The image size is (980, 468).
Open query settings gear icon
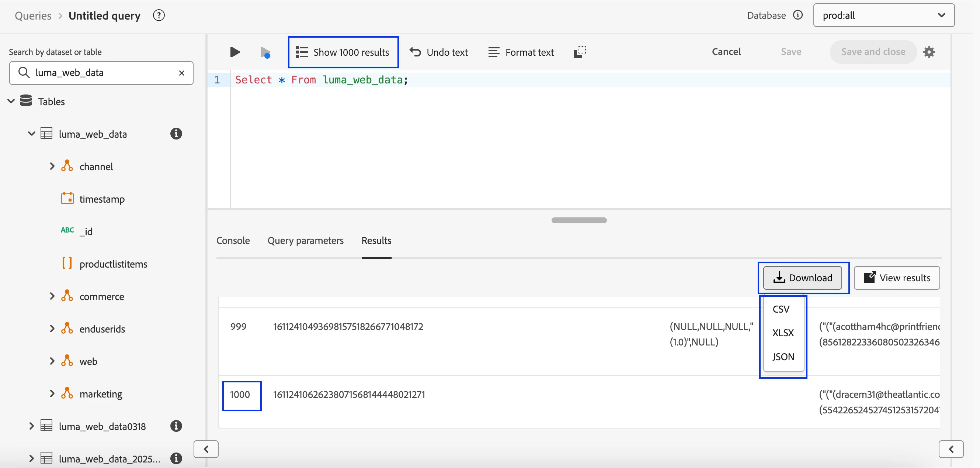(929, 52)
